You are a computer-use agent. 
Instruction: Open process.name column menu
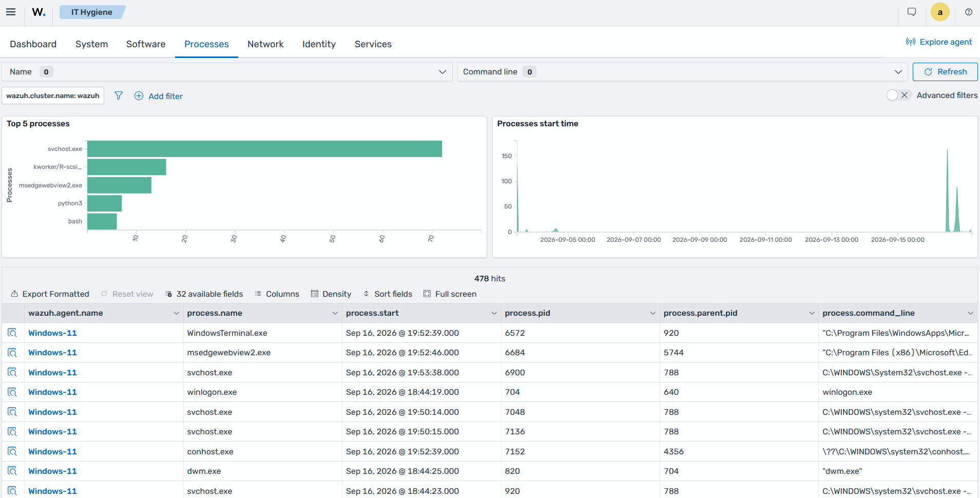(x=335, y=313)
